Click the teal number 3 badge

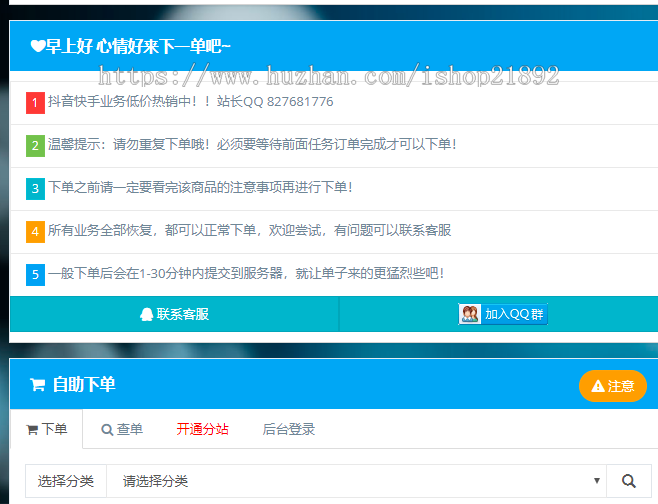35,188
